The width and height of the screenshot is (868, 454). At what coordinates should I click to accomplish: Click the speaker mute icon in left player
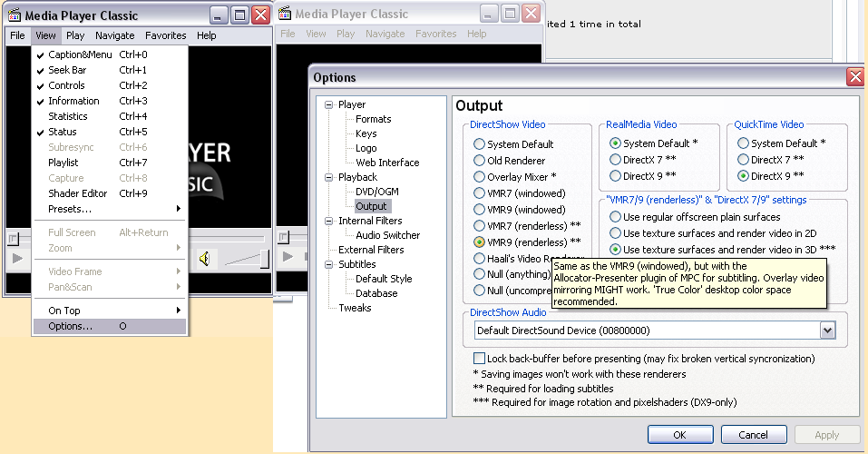(205, 258)
